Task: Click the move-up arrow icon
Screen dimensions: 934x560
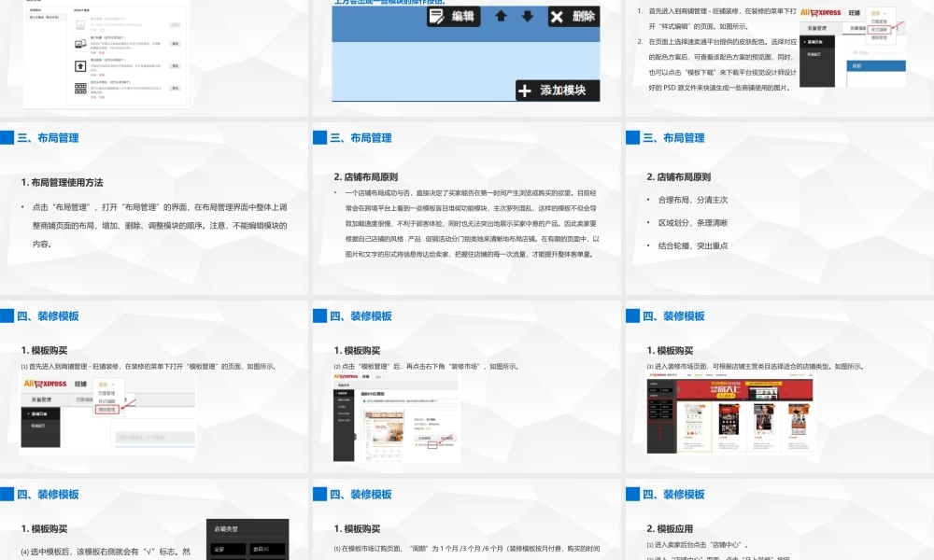Action: [x=501, y=16]
